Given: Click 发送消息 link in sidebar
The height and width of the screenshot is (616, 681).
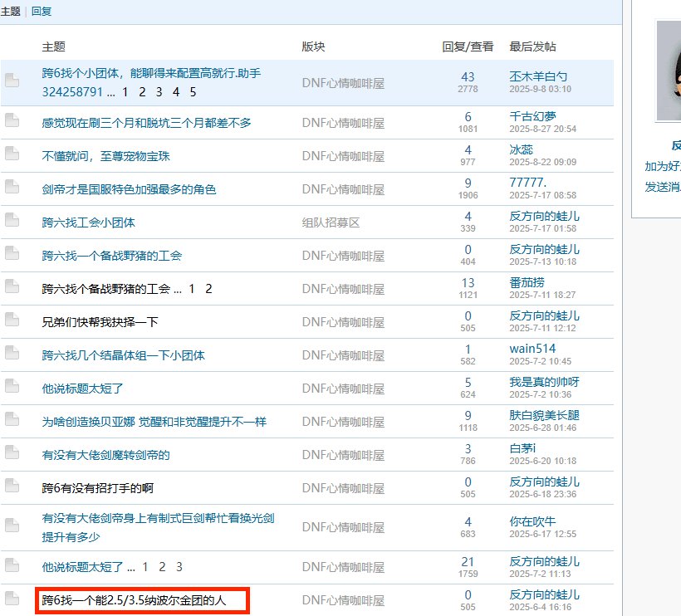Looking at the screenshot, I should click(663, 187).
